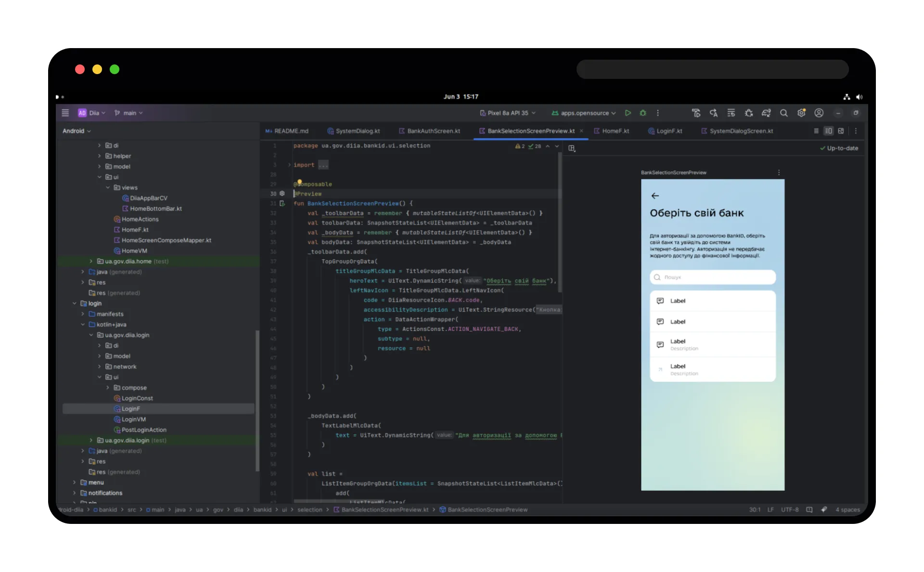Open the Pixel 8a API 35 device dropdown
The height and width of the screenshot is (572, 924).
(x=508, y=113)
